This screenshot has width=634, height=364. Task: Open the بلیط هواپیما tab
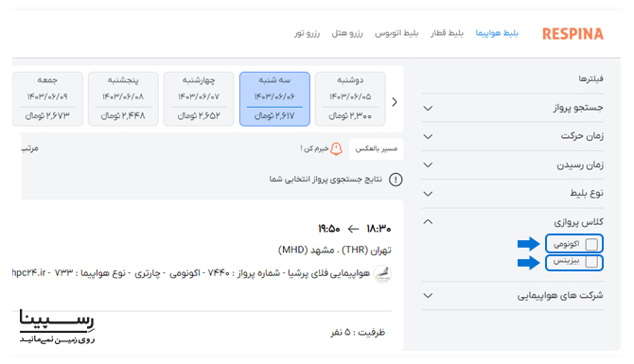point(497,33)
